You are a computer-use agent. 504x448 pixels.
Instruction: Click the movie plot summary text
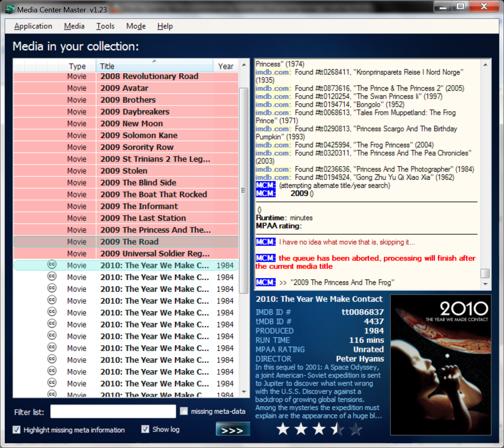click(318, 392)
